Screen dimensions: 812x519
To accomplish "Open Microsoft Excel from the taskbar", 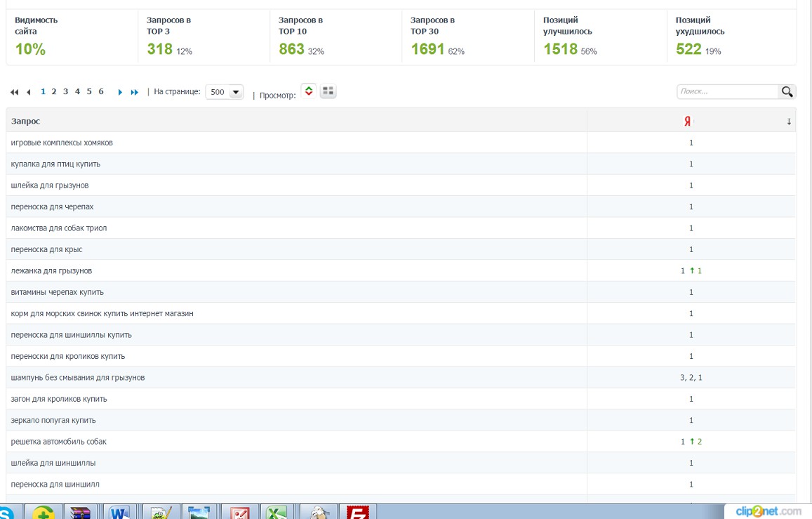I will pyautogui.click(x=277, y=512).
